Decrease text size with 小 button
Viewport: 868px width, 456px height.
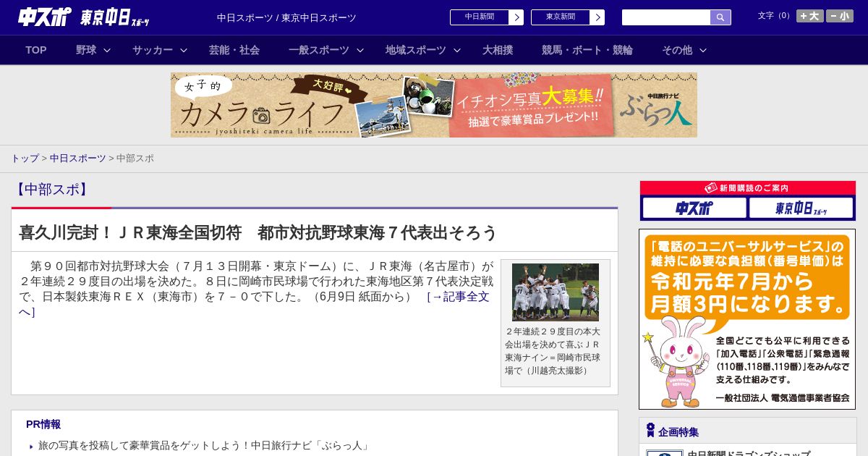(840, 16)
